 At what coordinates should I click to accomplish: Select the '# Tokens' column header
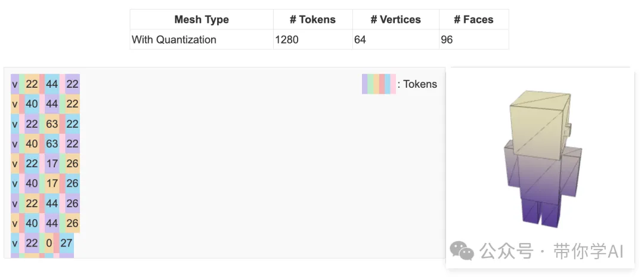pyautogui.click(x=312, y=20)
